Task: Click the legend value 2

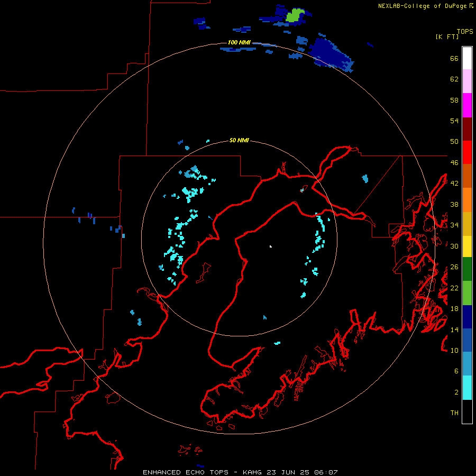Action: (456, 392)
